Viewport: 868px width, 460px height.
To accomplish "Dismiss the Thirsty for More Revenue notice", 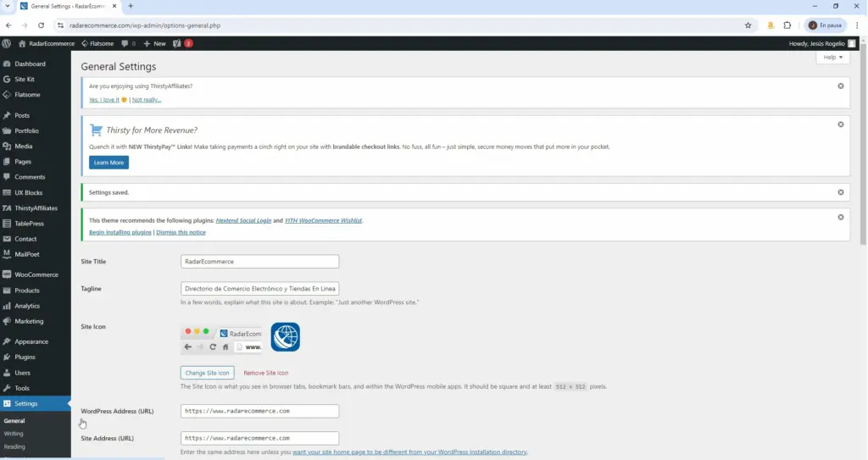I will click(840, 125).
